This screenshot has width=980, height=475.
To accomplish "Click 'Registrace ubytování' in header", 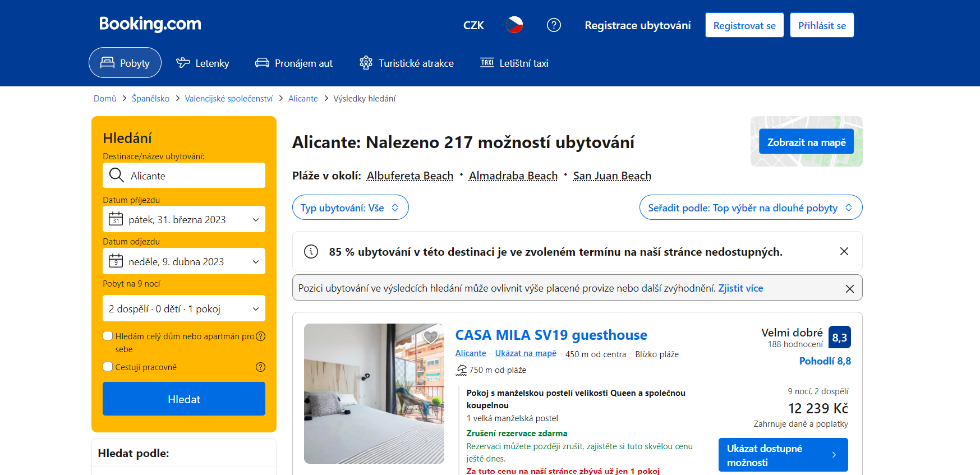I will click(x=638, y=25).
